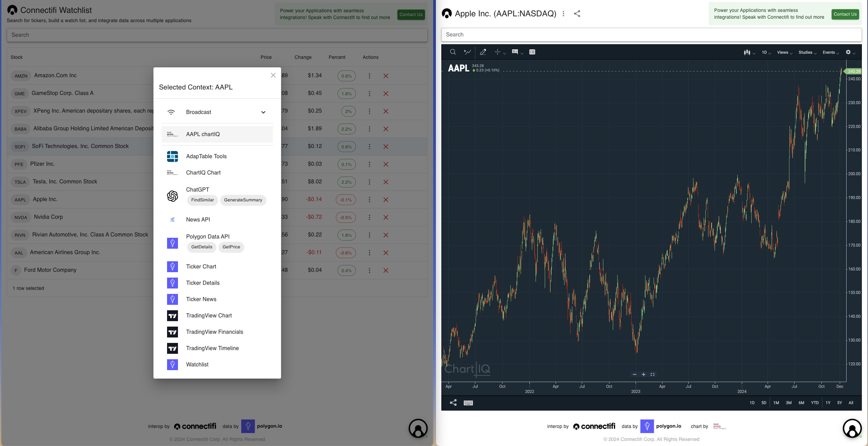Open Ticker News app

tap(217, 299)
